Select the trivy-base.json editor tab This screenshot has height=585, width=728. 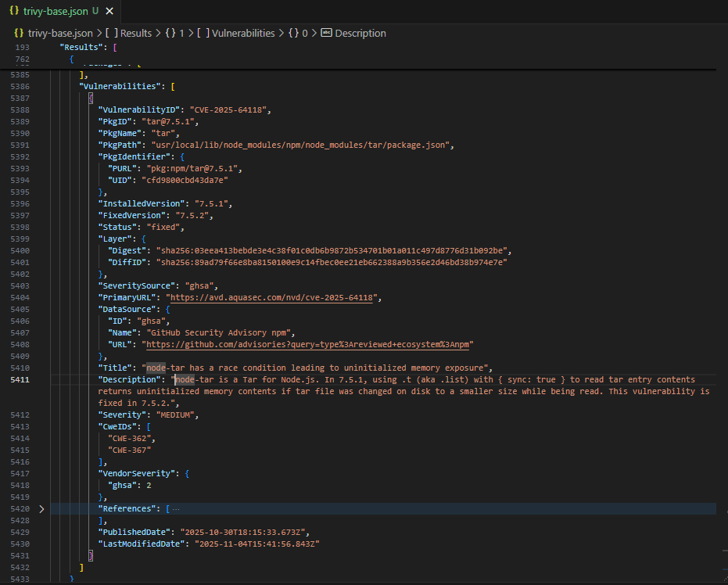53,11
